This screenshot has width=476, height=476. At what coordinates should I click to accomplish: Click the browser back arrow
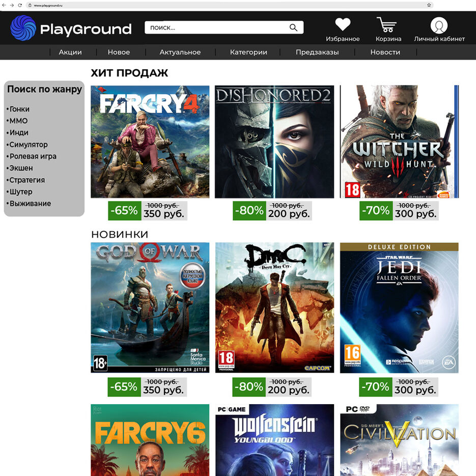(x=4, y=5)
